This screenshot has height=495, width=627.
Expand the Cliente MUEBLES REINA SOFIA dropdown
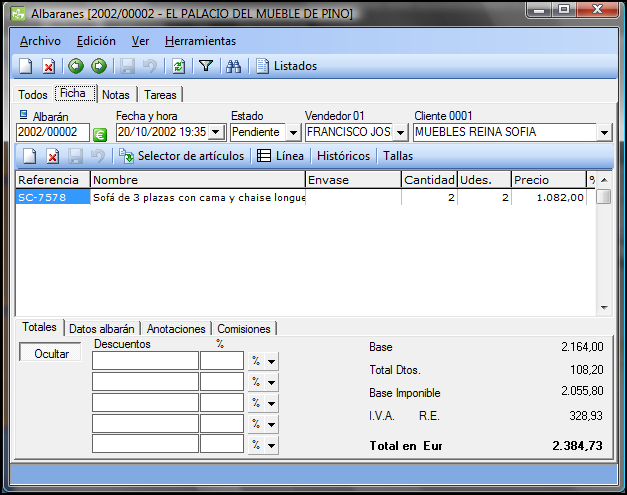(604, 132)
